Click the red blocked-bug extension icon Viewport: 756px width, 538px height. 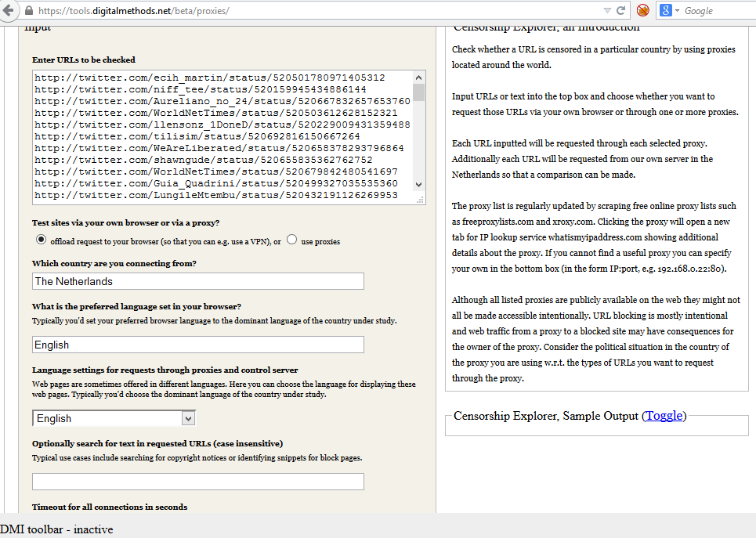642,10
